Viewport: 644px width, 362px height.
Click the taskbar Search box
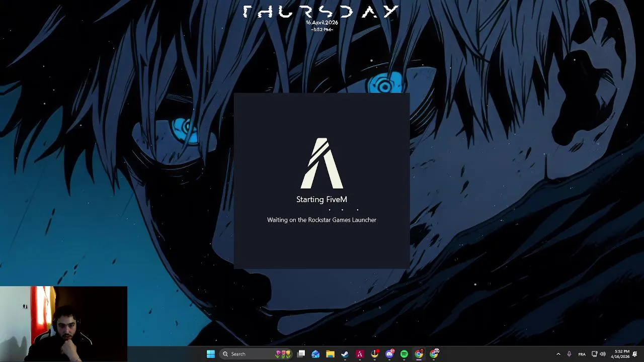point(256,354)
